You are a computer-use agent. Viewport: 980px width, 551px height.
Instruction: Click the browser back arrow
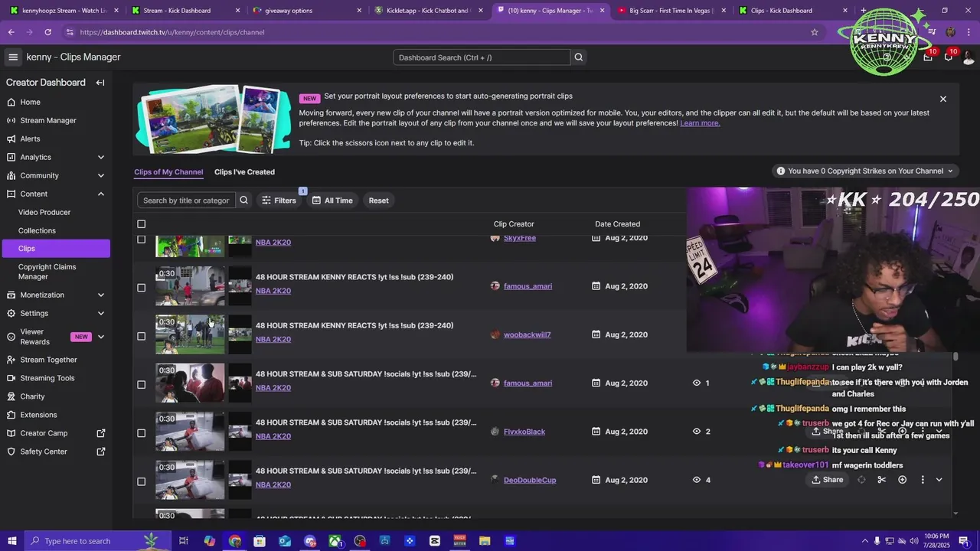[11, 32]
